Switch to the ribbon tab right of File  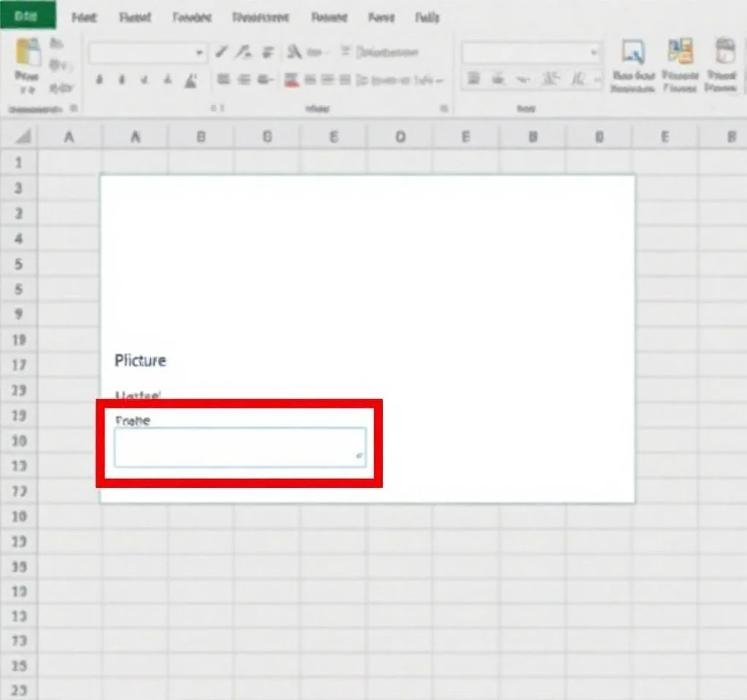point(84,17)
